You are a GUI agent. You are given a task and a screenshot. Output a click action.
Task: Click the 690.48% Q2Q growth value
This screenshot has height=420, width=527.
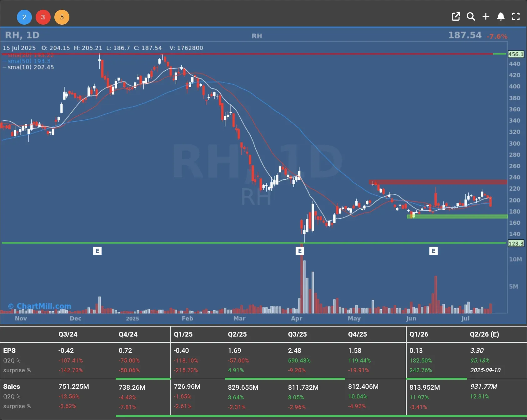299,361
